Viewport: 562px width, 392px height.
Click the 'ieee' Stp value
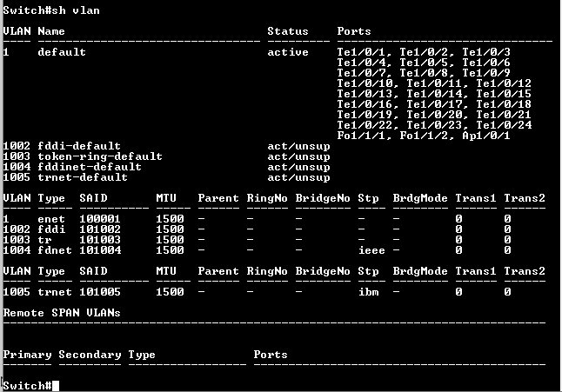click(x=371, y=250)
